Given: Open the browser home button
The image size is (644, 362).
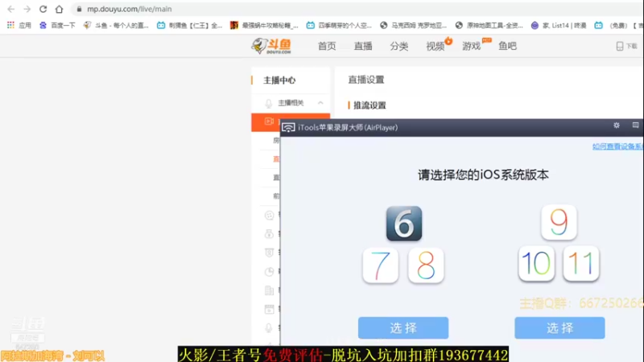Looking at the screenshot, I should click(59, 9).
